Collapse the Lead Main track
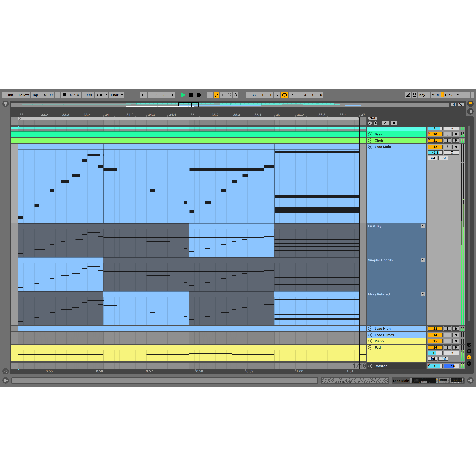Screen dimensions: 476x476 370,147
